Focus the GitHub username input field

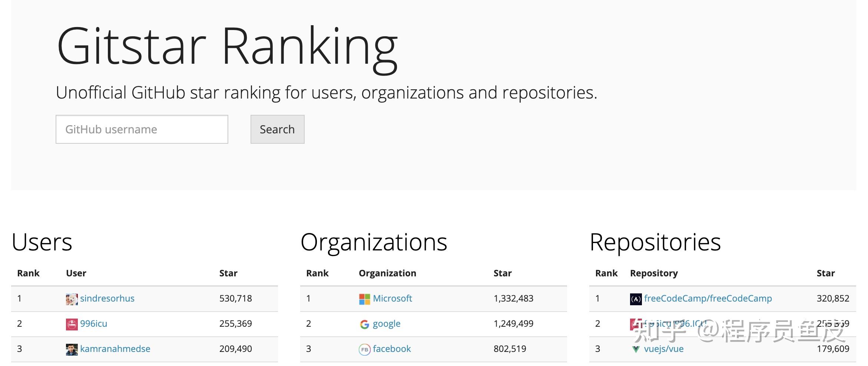tap(142, 129)
